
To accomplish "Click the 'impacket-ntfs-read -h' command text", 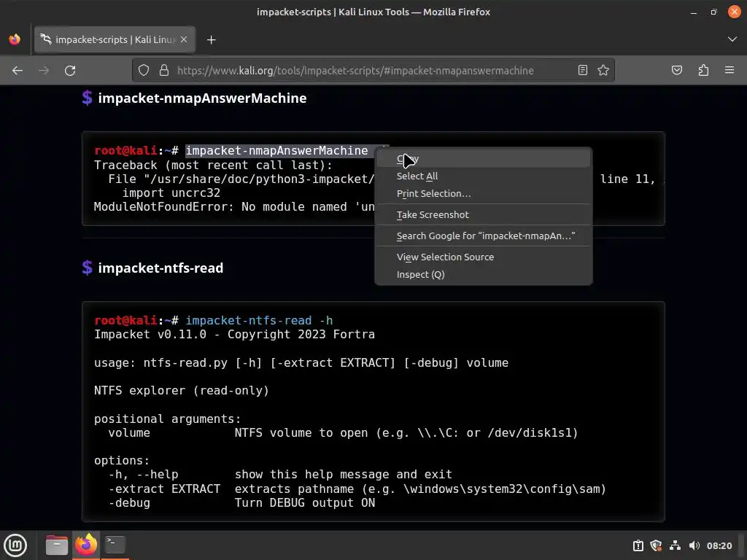I will point(259,321).
